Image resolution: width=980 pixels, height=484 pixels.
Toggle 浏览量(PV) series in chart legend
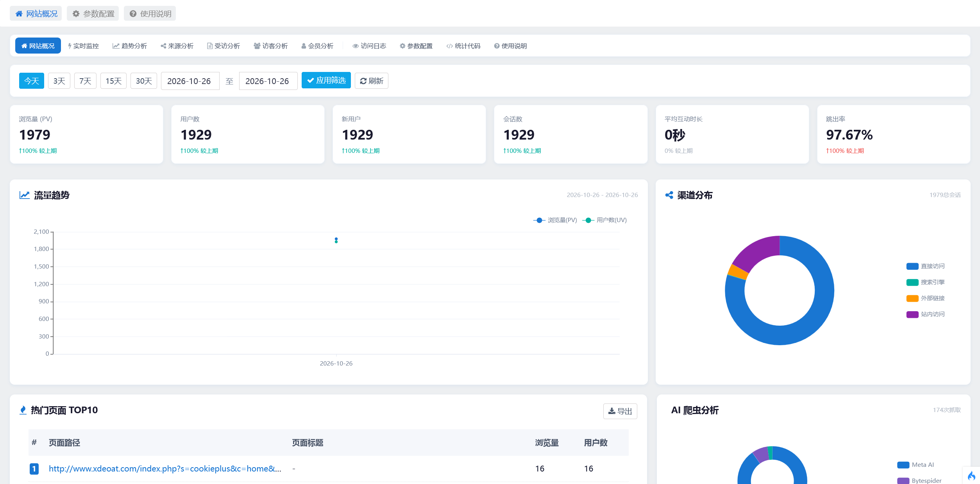(x=555, y=220)
